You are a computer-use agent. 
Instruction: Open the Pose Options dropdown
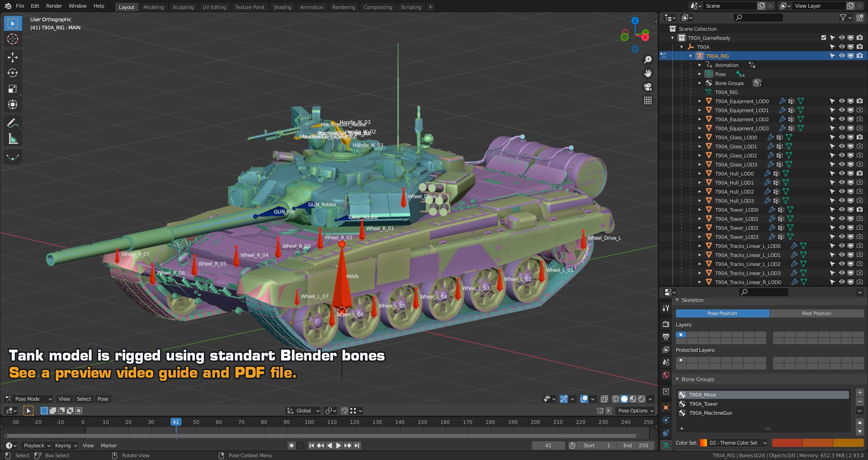636,411
